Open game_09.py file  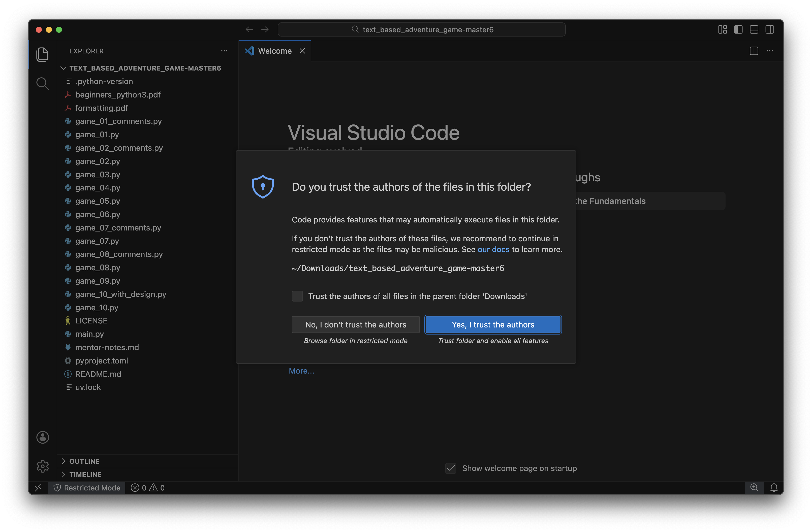147,281
